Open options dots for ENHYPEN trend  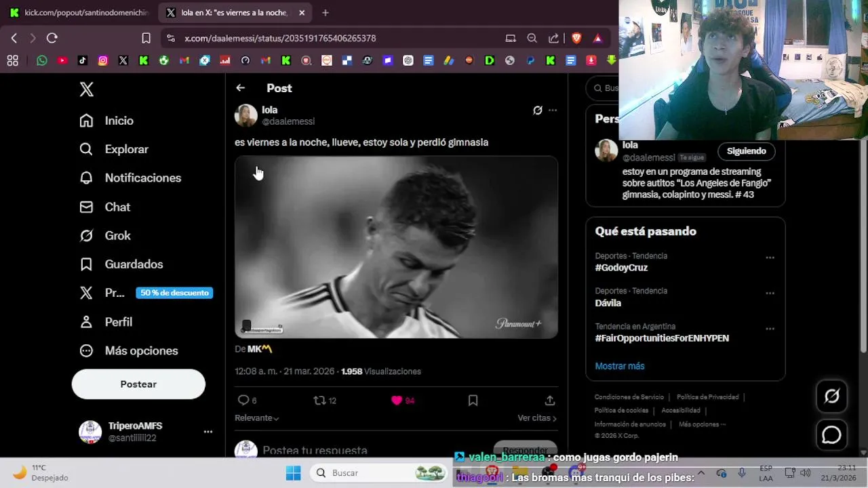[770, 329]
